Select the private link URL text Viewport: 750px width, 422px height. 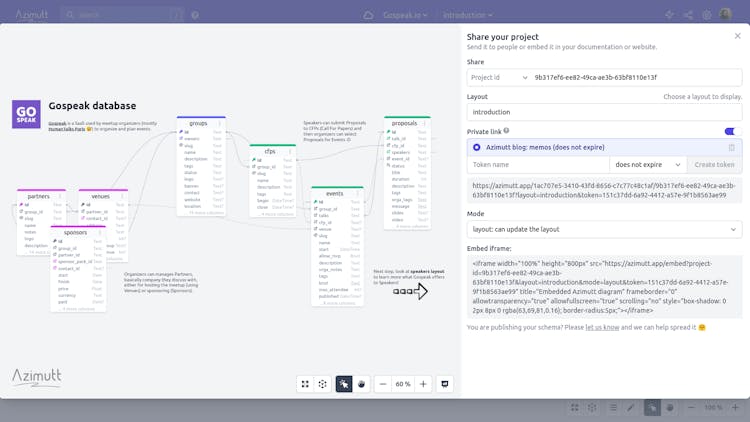click(604, 190)
